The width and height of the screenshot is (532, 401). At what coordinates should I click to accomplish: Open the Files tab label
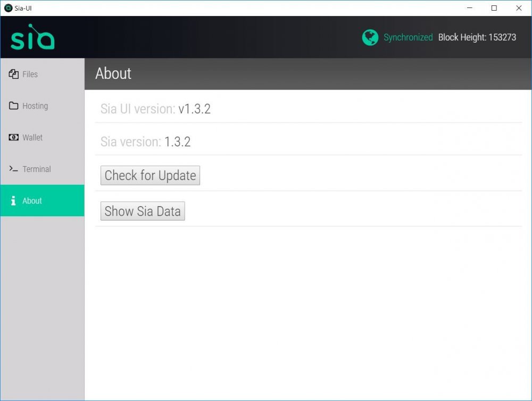(30, 75)
